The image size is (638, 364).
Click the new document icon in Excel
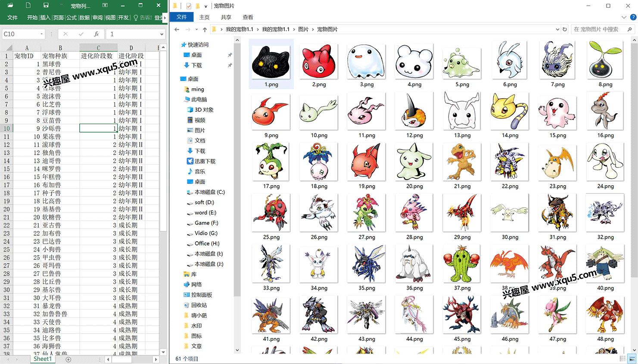28,5
